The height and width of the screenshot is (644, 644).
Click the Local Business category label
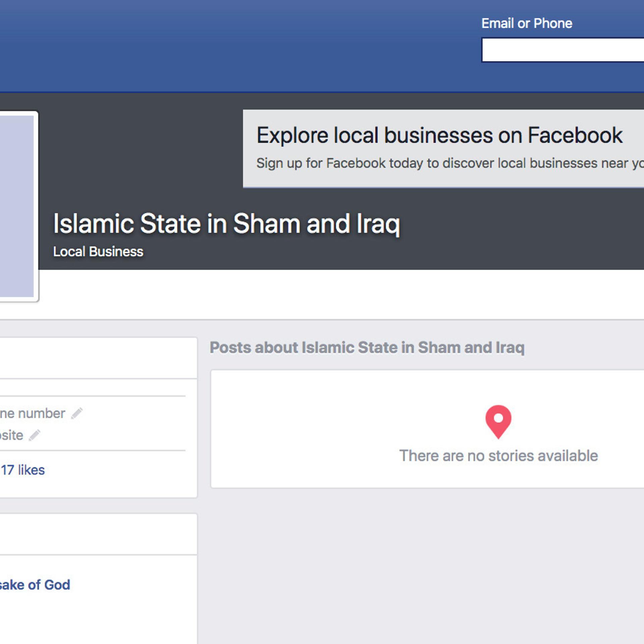click(x=98, y=252)
